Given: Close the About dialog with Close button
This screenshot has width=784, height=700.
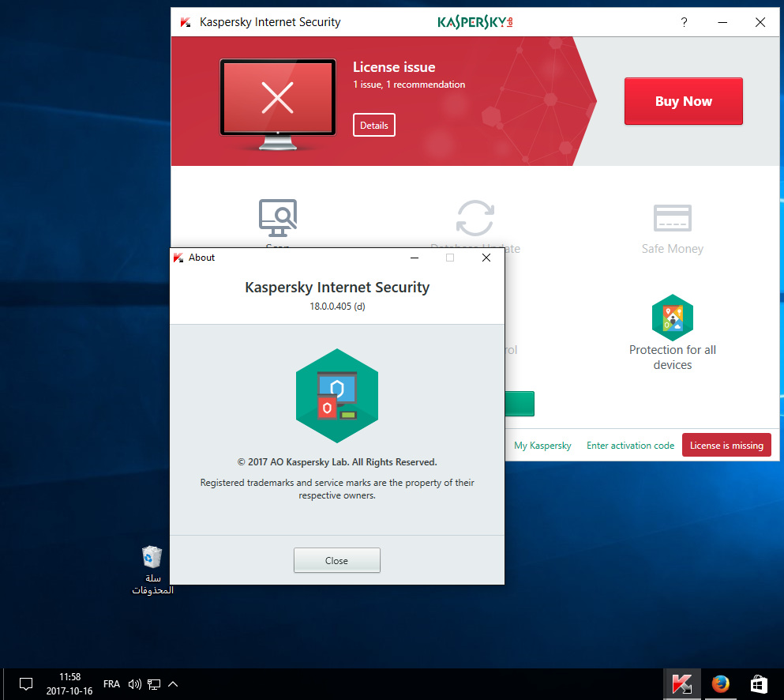Looking at the screenshot, I should tap(337, 560).
